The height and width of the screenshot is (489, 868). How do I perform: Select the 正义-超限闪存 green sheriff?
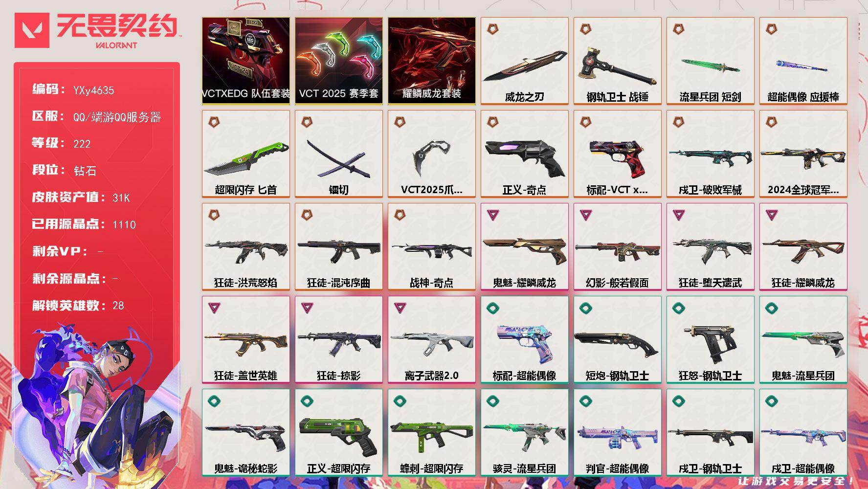point(338,433)
